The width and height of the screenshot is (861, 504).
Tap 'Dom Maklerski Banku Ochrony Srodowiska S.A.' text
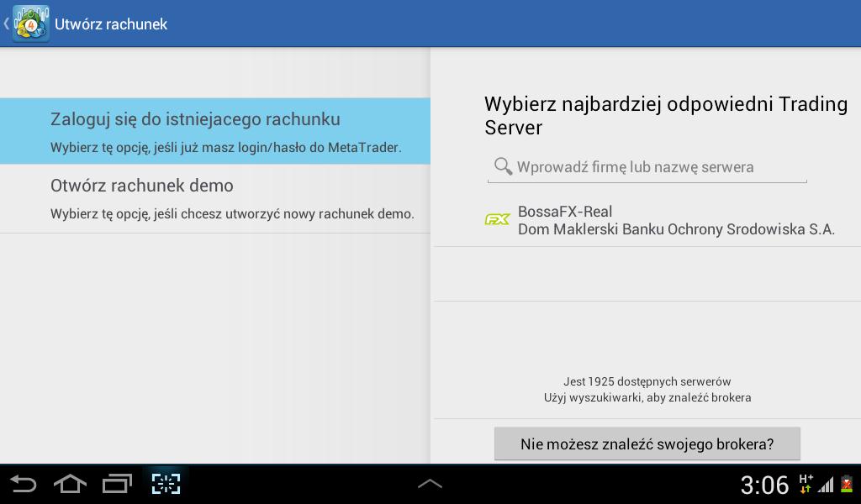pos(676,229)
